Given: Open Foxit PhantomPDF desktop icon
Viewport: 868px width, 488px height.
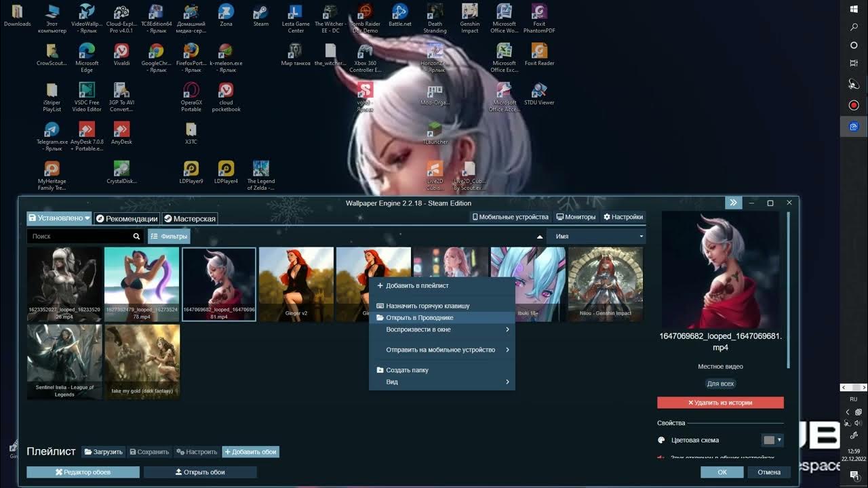Looking at the screenshot, I should [x=539, y=18].
